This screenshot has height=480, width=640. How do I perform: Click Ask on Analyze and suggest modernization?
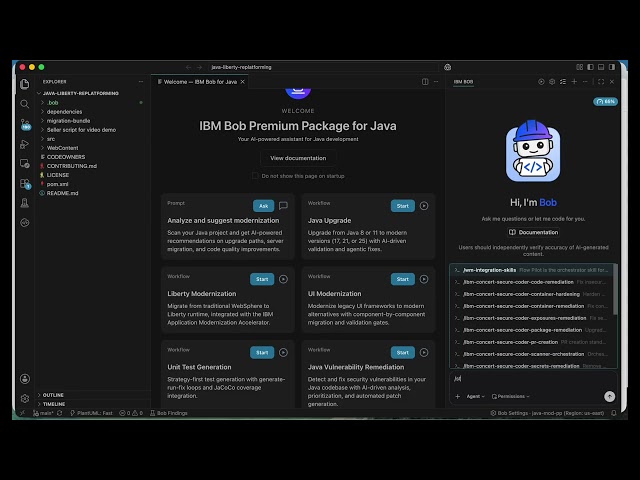click(263, 206)
